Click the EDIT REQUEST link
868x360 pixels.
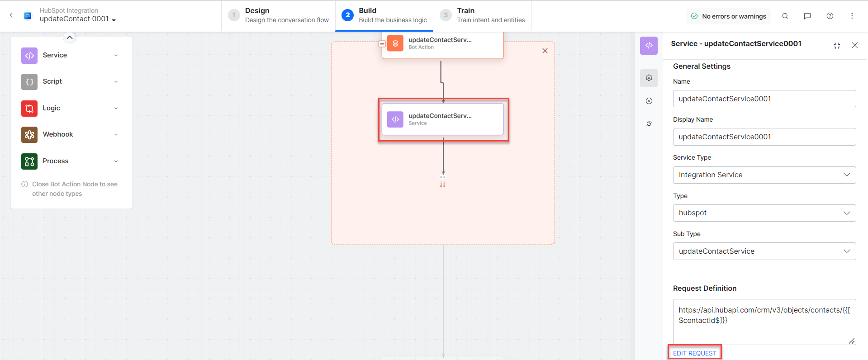(x=694, y=353)
